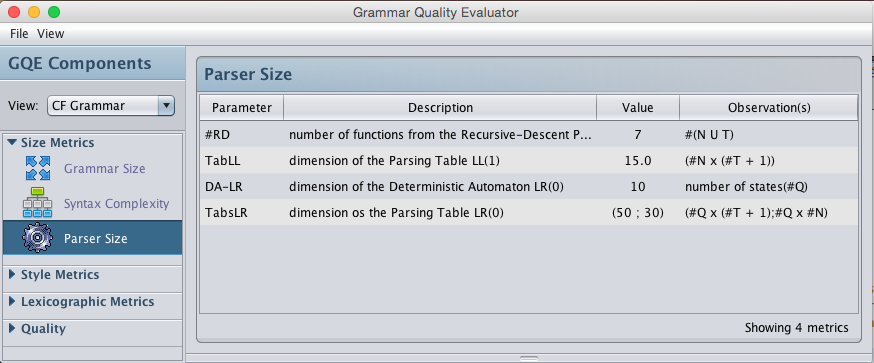Click the Recursive-Descent functions description cell
Image resolution: width=874 pixels, height=363 pixels.
(x=440, y=134)
